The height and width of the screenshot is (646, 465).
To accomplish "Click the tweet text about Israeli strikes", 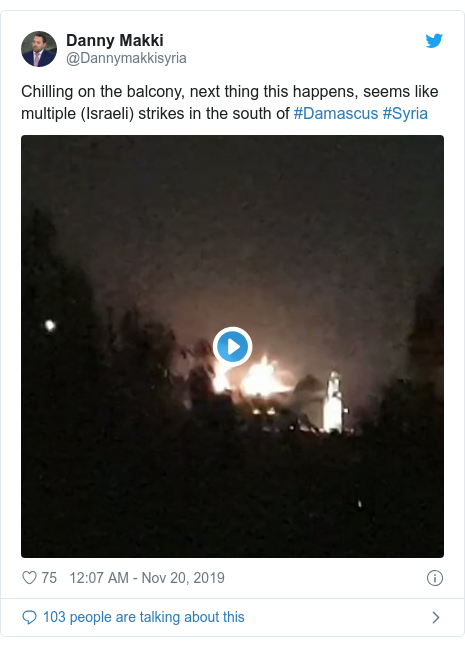I will [x=229, y=102].
